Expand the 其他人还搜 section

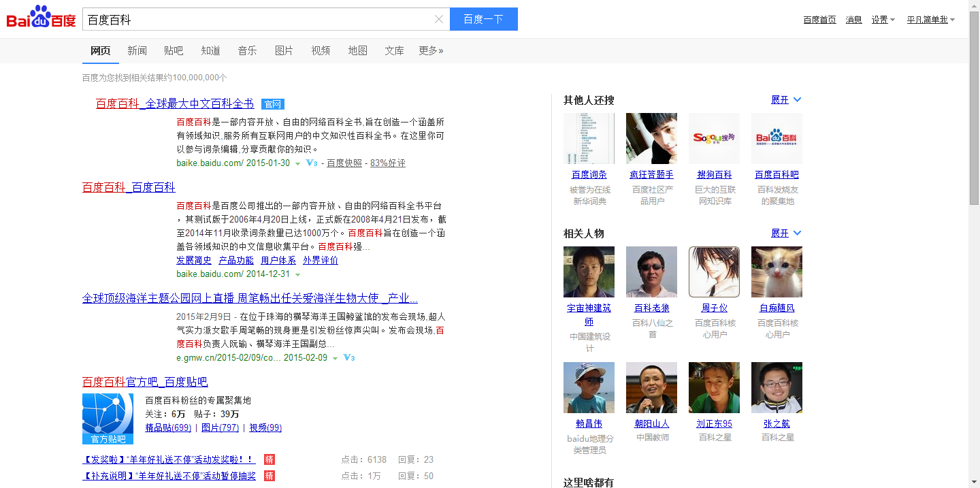click(x=786, y=100)
